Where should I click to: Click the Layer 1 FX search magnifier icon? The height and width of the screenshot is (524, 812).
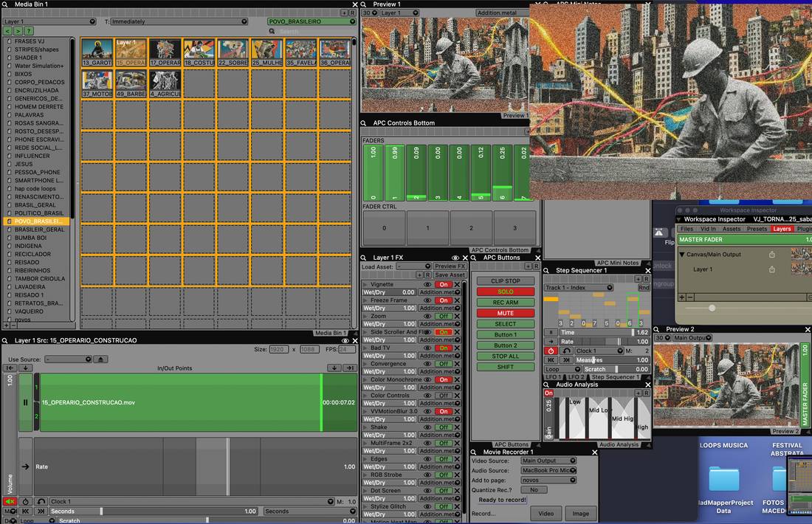(x=364, y=258)
